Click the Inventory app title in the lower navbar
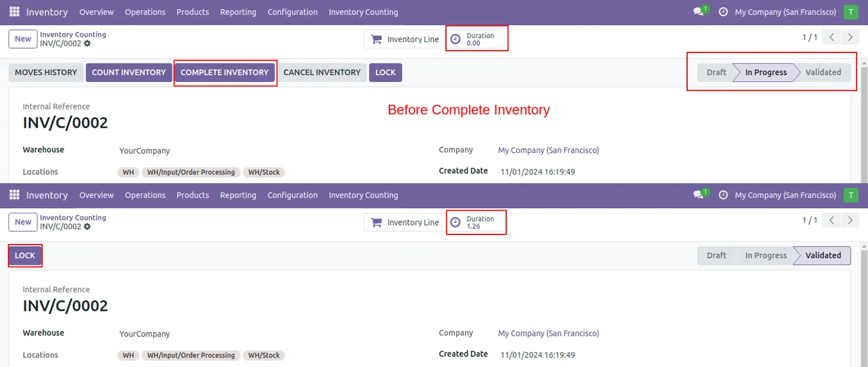 pos(47,195)
